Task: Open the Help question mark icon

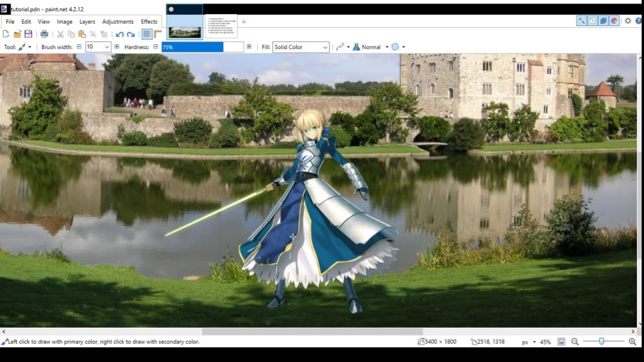Action: [639, 21]
